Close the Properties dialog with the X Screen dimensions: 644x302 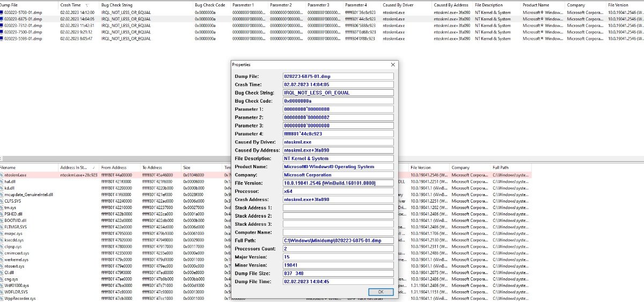click(x=393, y=64)
